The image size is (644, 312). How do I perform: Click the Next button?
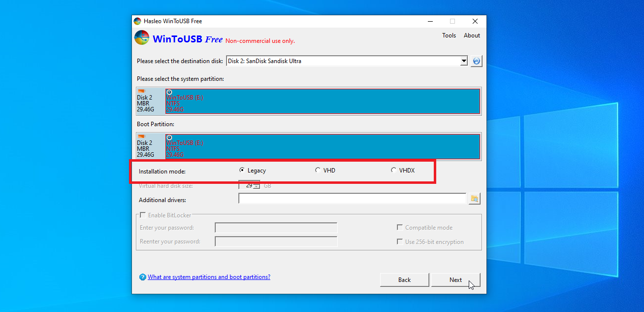point(455,280)
